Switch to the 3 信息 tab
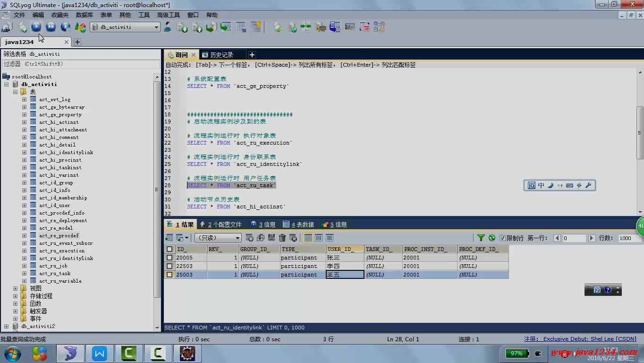644x363 pixels. point(263,225)
